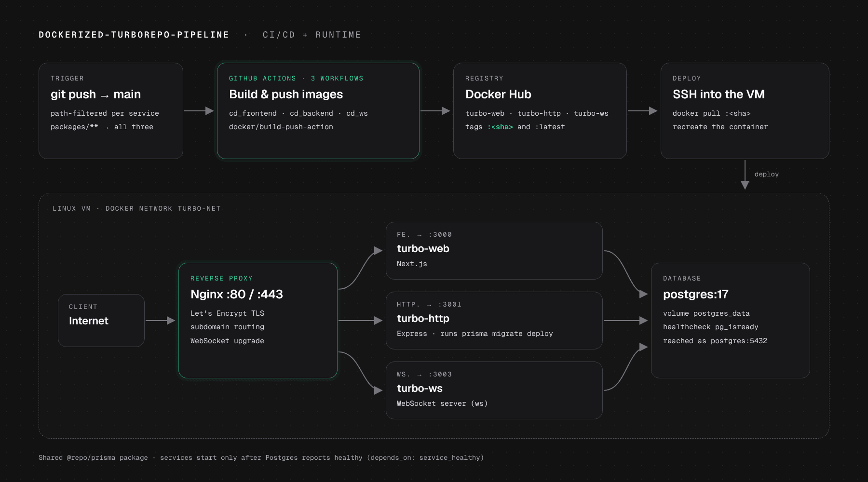Click 'reached as postgres:5432' text

pyautogui.click(x=715, y=341)
